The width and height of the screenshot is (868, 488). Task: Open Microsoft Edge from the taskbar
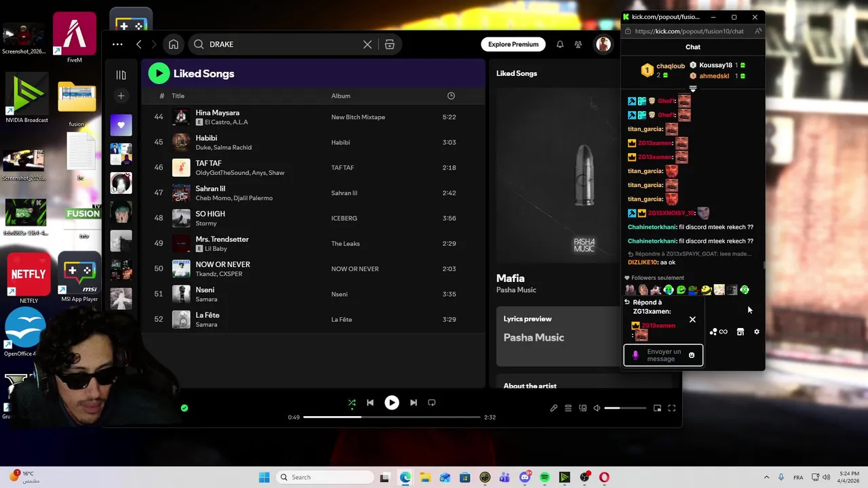click(405, 477)
